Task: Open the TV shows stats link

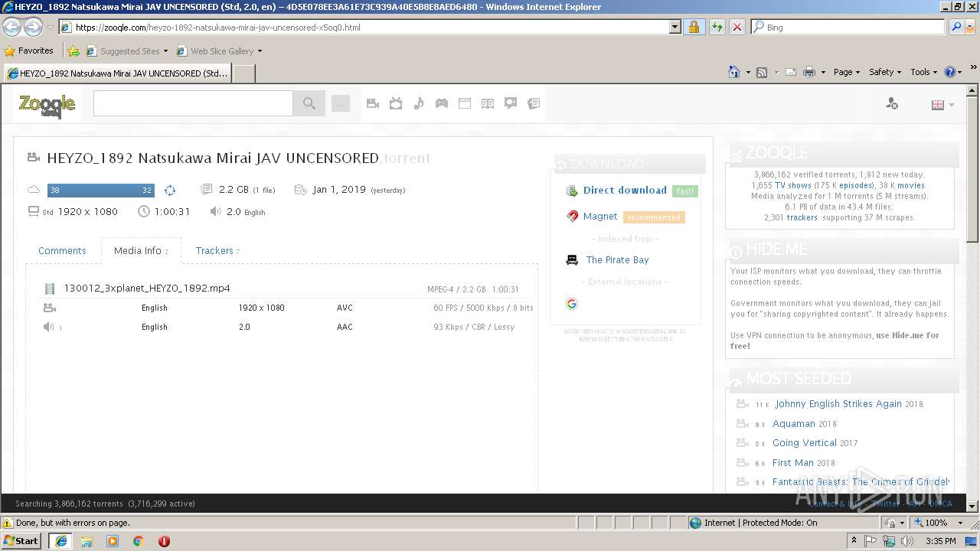Action: (793, 185)
